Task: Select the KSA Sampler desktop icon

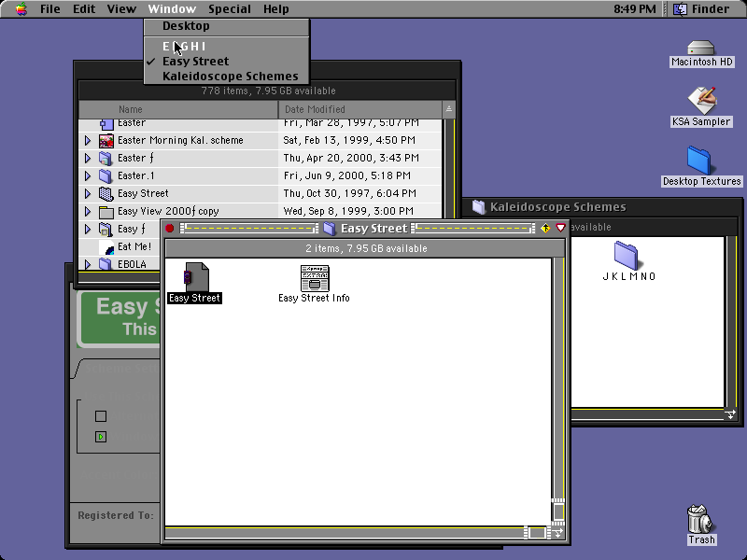Action: [701, 100]
